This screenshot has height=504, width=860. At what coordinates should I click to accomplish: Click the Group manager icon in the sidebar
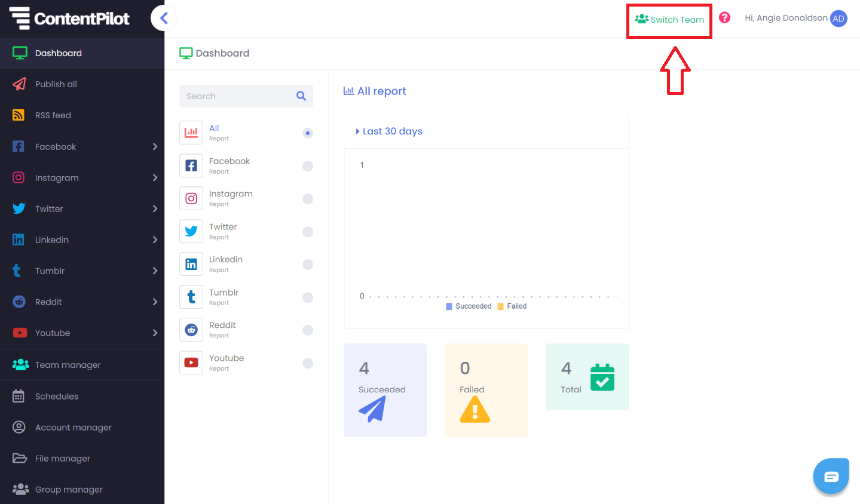click(21, 489)
